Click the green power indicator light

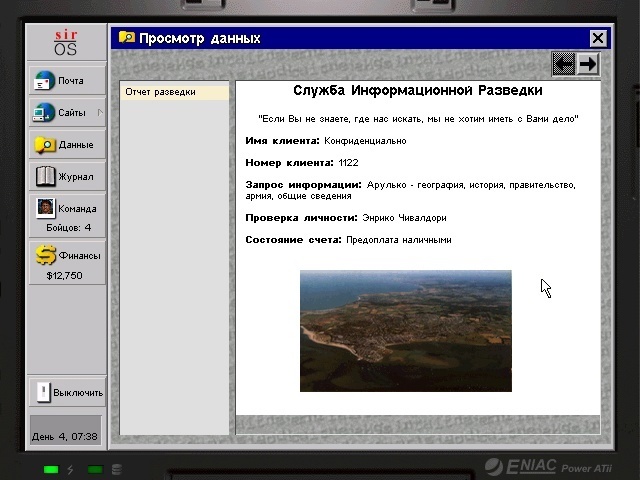pyautogui.click(x=51, y=469)
